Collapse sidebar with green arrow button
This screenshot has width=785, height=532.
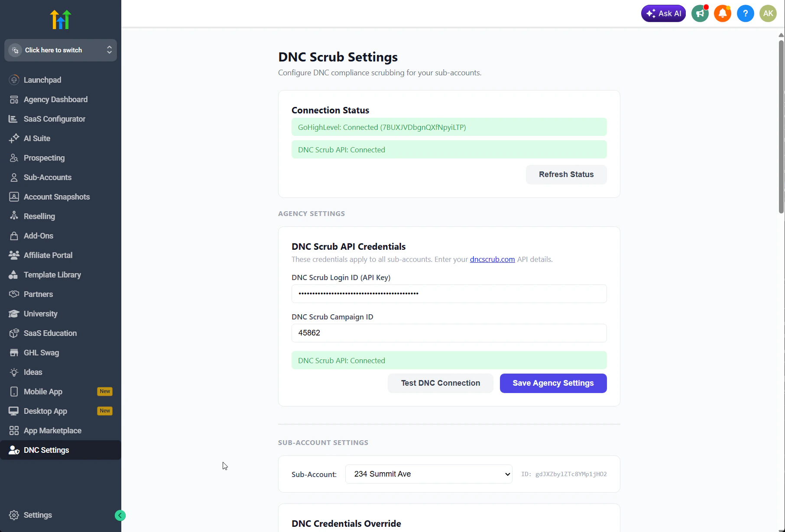(x=120, y=515)
